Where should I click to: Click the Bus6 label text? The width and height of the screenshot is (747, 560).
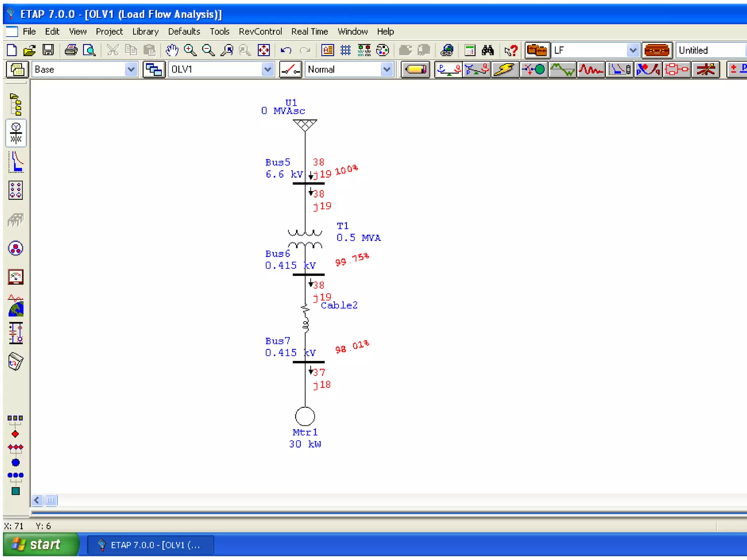point(278,253)
